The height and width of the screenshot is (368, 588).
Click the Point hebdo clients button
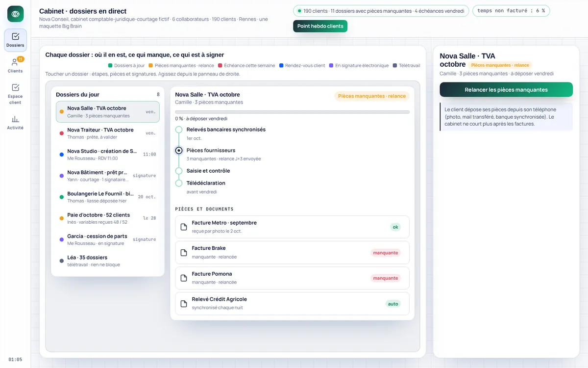tap(320, 26)
